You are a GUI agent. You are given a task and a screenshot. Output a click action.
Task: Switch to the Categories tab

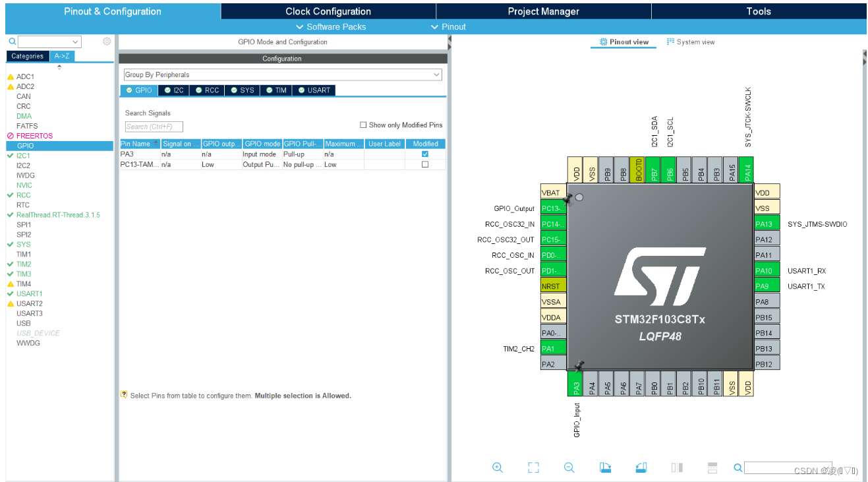(x=28, y=56)
